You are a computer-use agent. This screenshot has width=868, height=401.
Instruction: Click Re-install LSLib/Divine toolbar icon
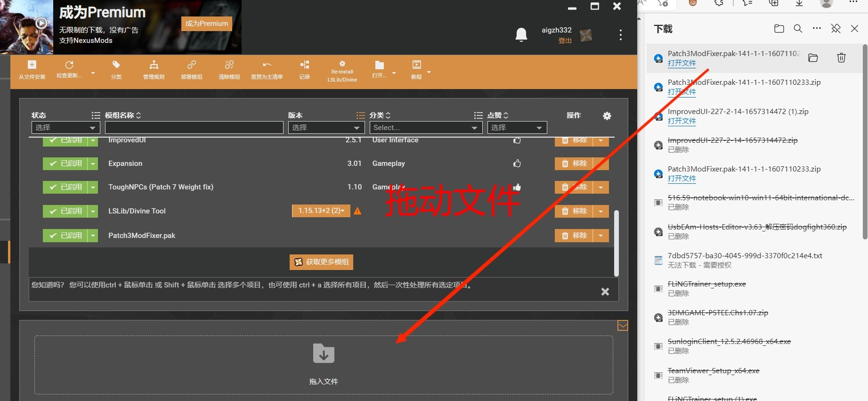(342, 64)
